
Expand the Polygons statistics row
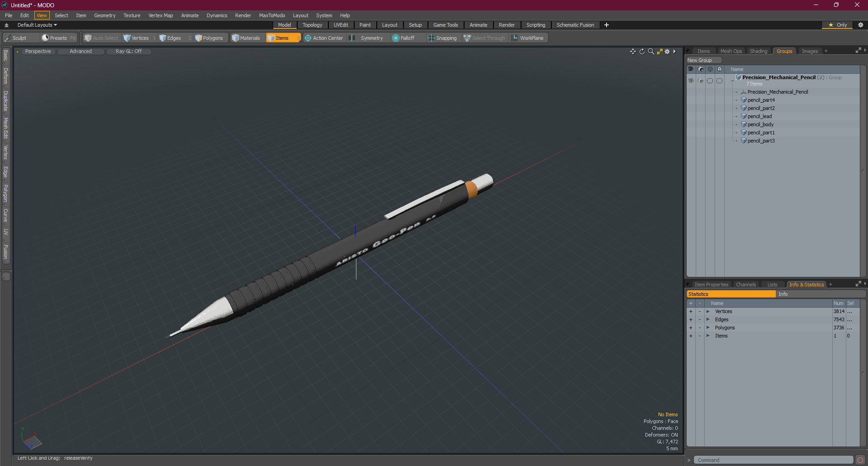[x=708, y=328]
